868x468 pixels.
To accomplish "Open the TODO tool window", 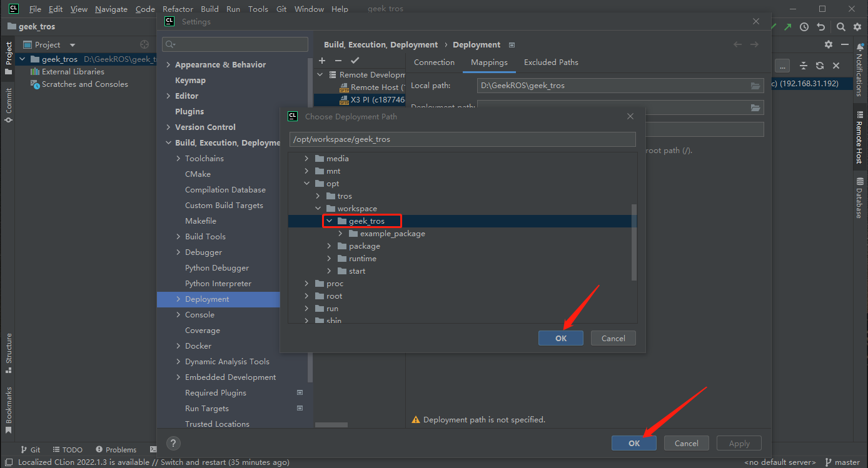I will pyautogui.click(x=68, y=450).
